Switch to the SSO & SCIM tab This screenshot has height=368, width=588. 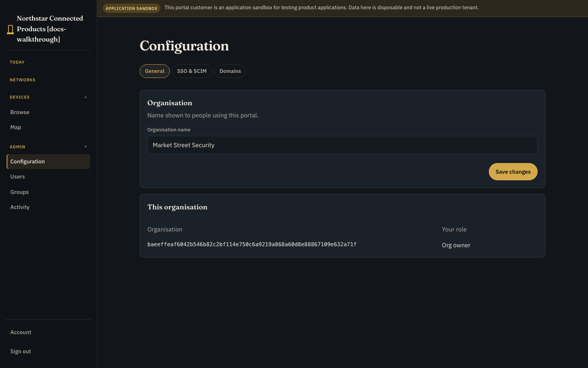click(x=192, y=71)
